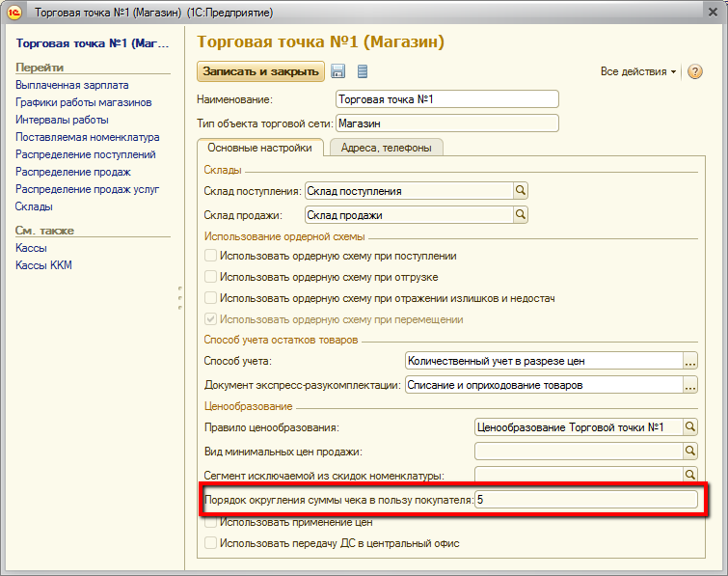Switch to Адреса, телефоны tab
This screenshot has height=576, width=728.
(386, 148)
